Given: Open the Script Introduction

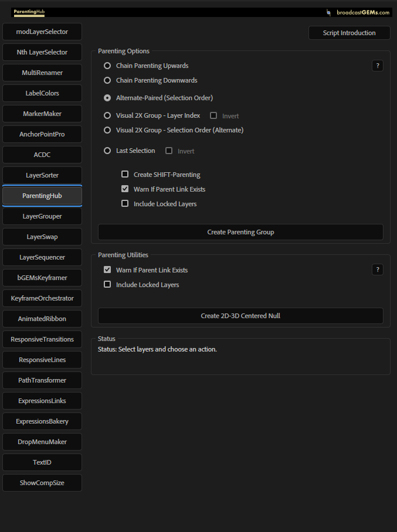Looking at the screenshot, I should (349, 33).
